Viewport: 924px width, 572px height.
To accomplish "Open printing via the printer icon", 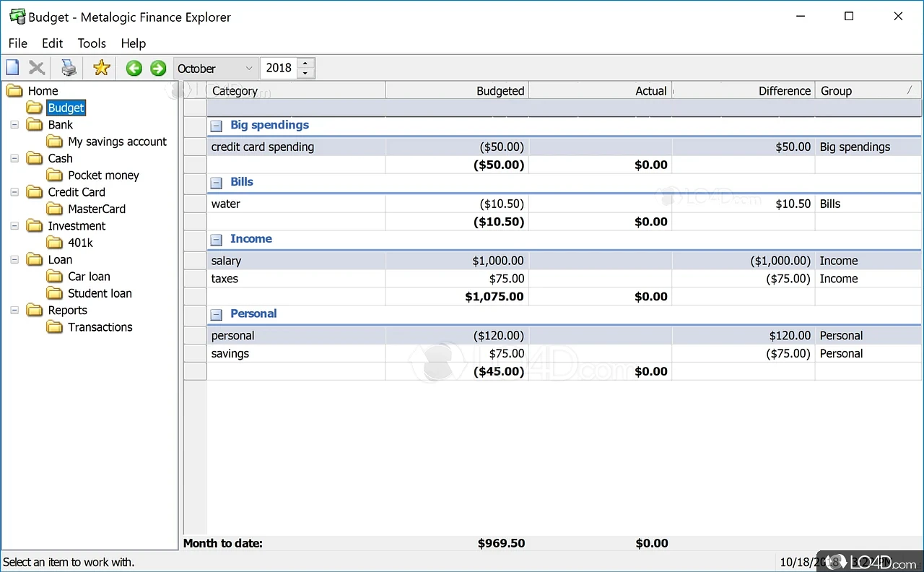I will click(x=68, y=67).
